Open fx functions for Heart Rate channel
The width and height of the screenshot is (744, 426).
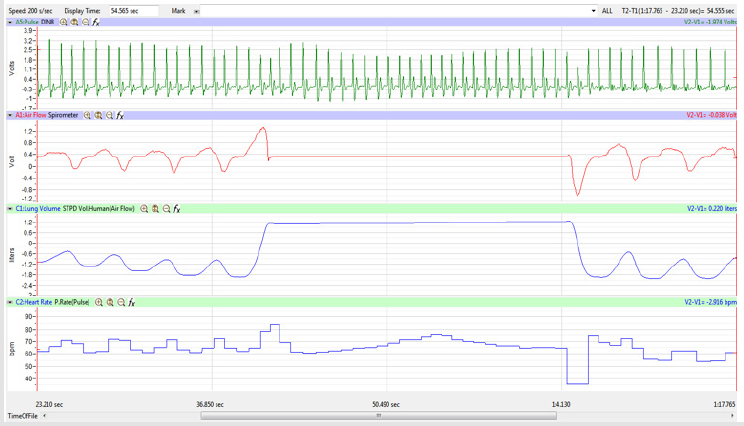[132, 302]
